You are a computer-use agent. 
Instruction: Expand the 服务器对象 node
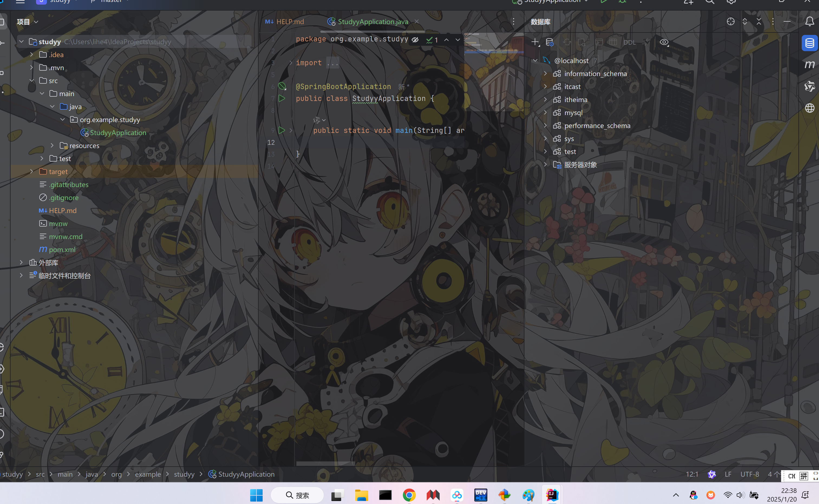coord(545,164)
